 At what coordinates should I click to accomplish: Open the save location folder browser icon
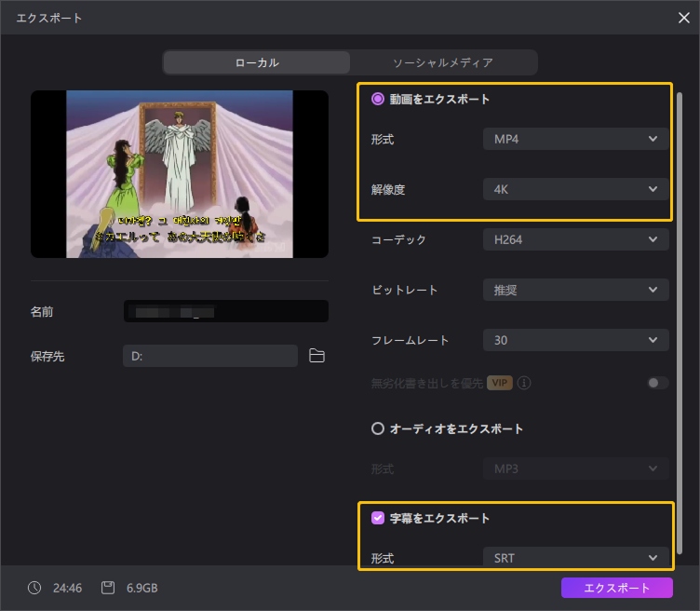click(316, 356)
